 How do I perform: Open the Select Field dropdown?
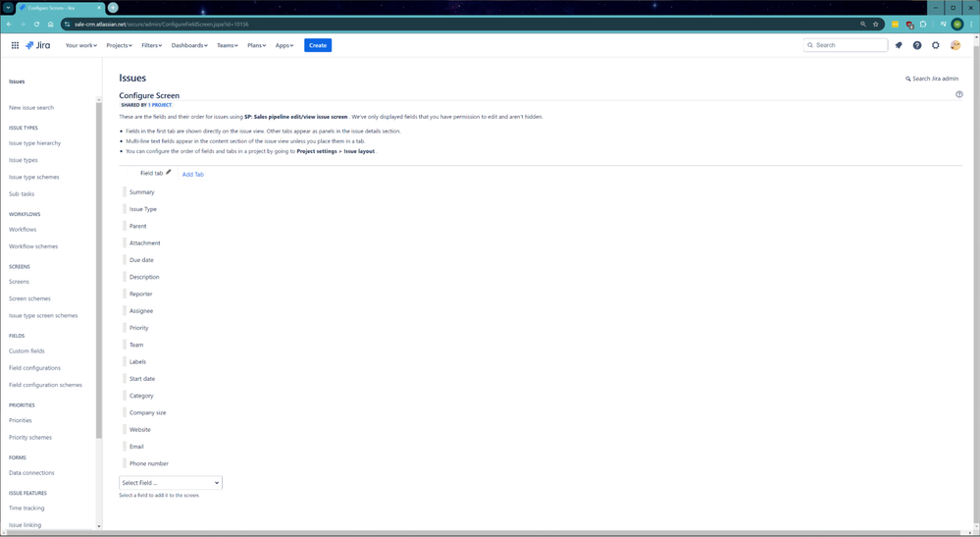pos(171,483)
